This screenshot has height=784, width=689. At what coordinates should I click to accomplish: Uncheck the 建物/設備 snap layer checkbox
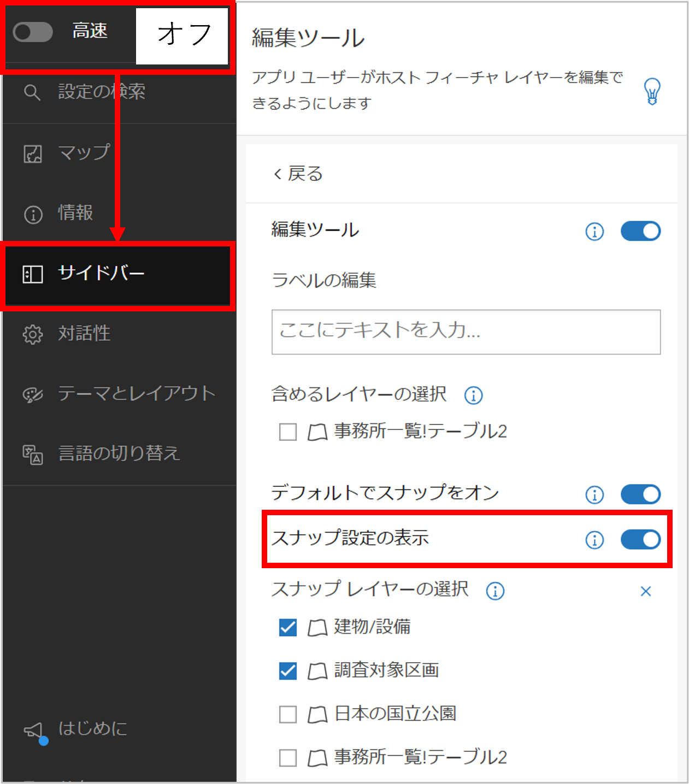pyautogui.click(x=288, y=627)
